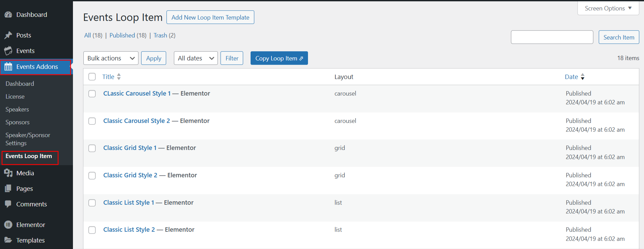Check the box for Classic Grid Style 1
This screenshot has height=249, width=644.
click(x=92, y=148)
